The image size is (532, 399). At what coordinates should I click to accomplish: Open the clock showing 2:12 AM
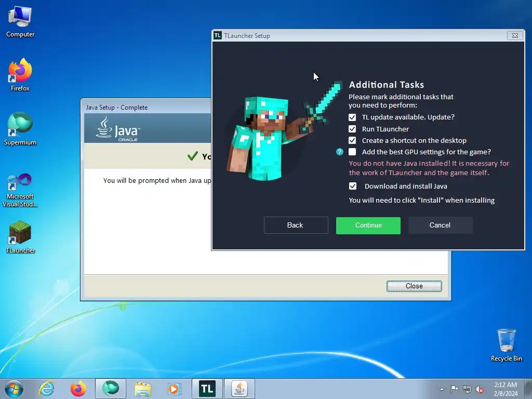point(506,389)
